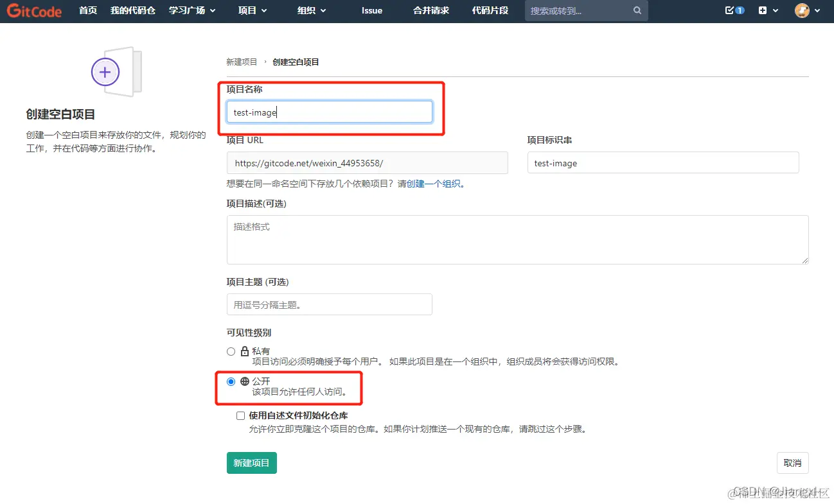Select the 私有 visibility radio button
Viewport: 834px width, 504px height.
tap(231, 351)
